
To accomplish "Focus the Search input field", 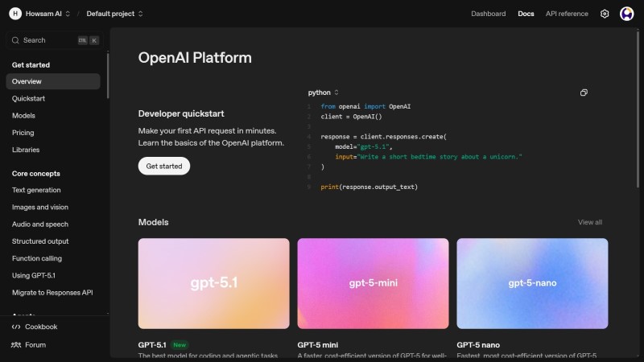I will [x=53, y=40].
